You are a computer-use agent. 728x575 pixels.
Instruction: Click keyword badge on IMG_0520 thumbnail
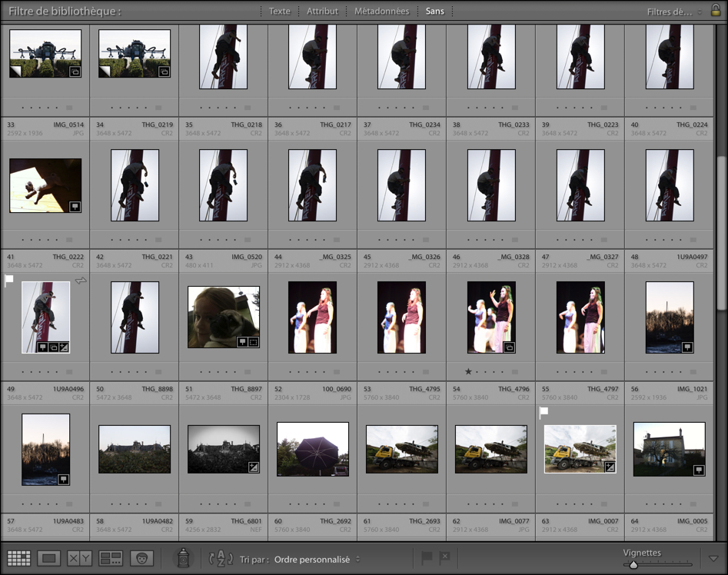(x=242, y=342)
